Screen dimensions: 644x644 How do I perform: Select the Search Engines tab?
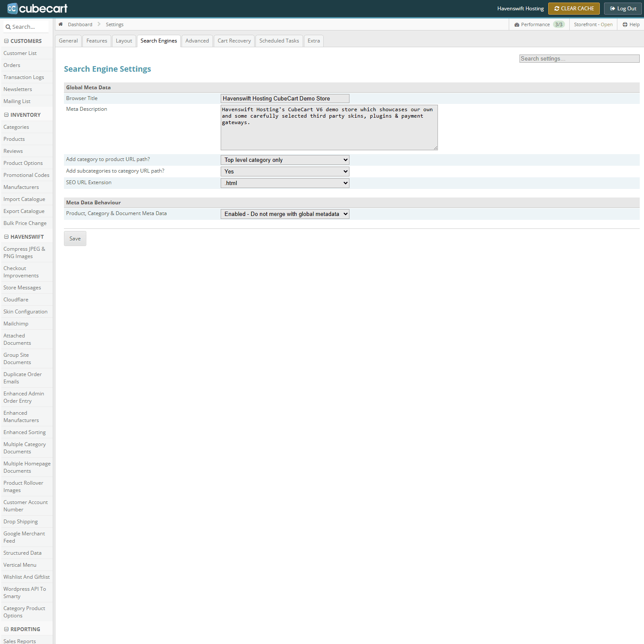coord(159,41)
